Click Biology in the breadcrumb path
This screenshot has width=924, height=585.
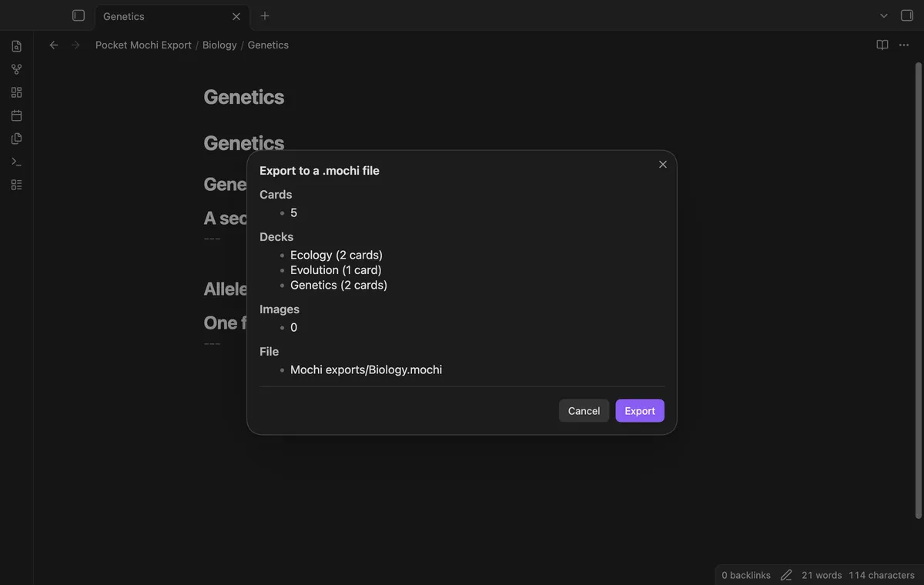219,45
